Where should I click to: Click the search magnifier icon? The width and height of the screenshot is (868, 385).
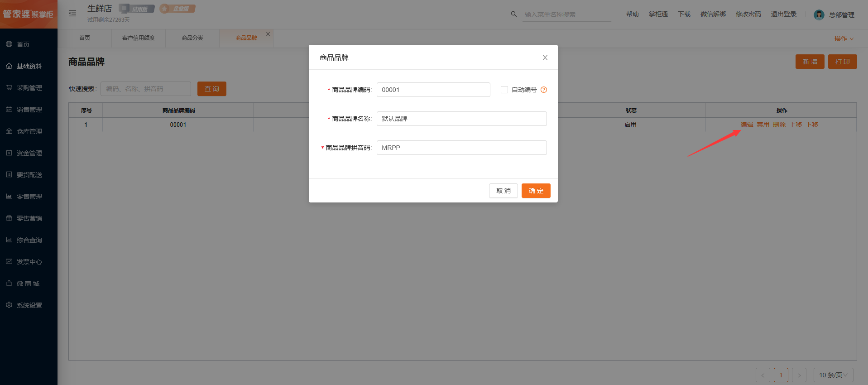tap(513, 14)
